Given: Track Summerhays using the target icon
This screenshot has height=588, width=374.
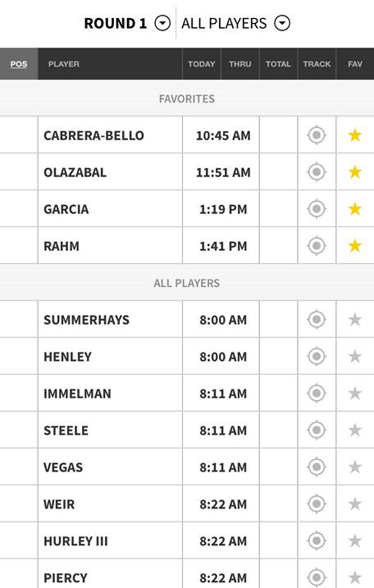Looking at the screenshot, I should [317, 319].
